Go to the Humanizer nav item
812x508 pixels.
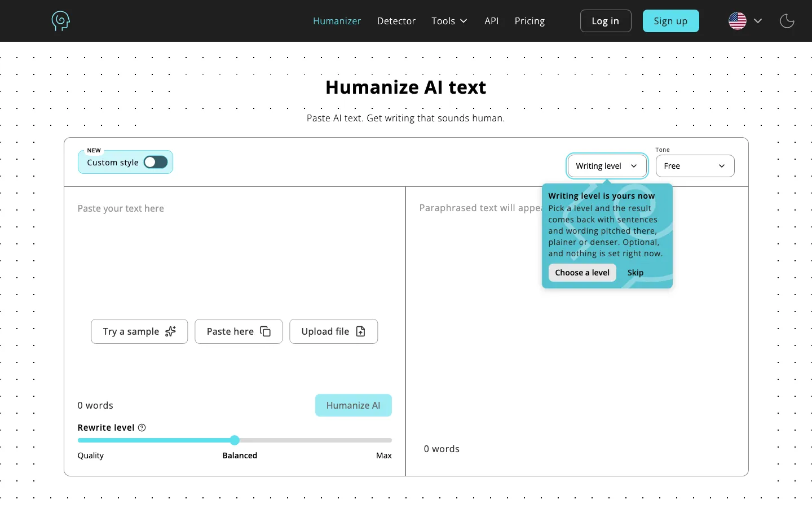tap(337, 21)
